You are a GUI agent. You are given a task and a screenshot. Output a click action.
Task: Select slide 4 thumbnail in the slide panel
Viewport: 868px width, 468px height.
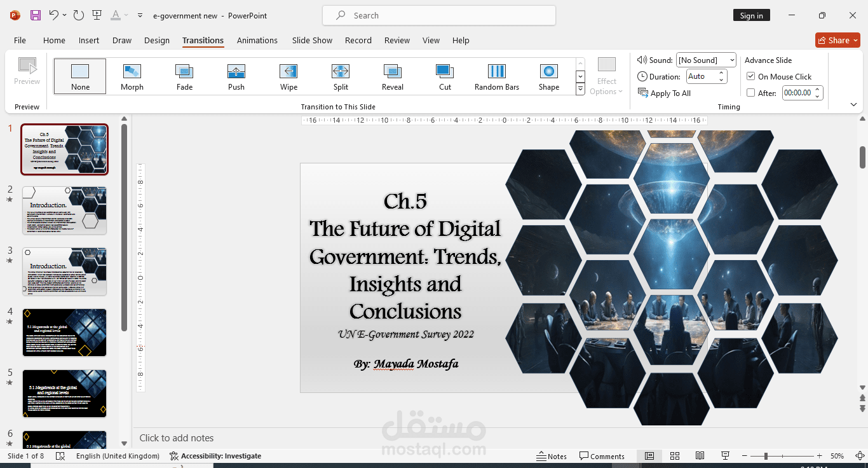64,332
